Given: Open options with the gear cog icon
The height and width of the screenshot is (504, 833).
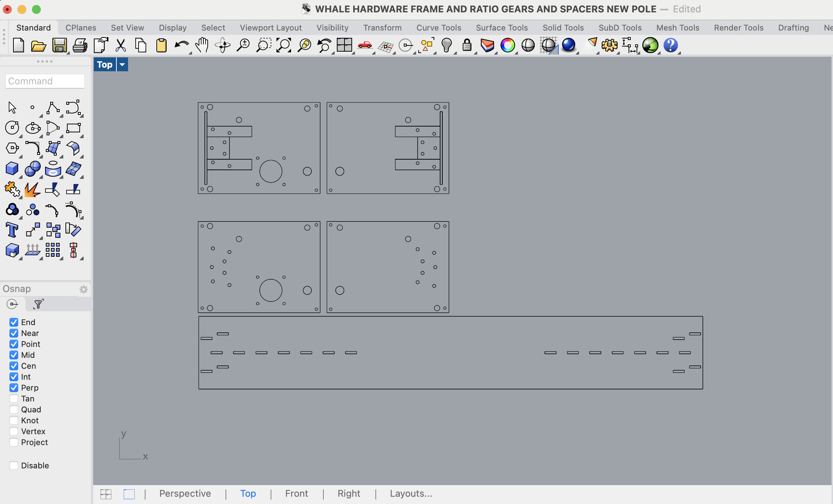Looking at the screenshot, I should [610, 45].
